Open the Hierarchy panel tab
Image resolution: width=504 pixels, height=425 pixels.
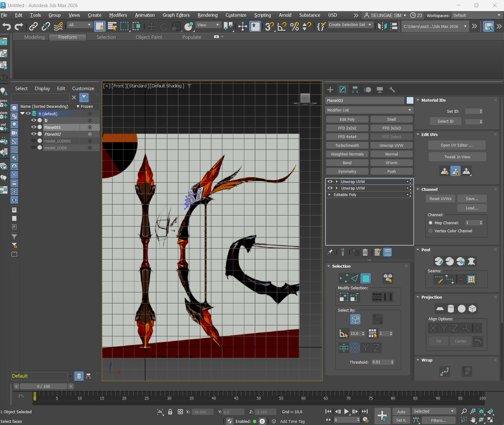coord(355,90)
